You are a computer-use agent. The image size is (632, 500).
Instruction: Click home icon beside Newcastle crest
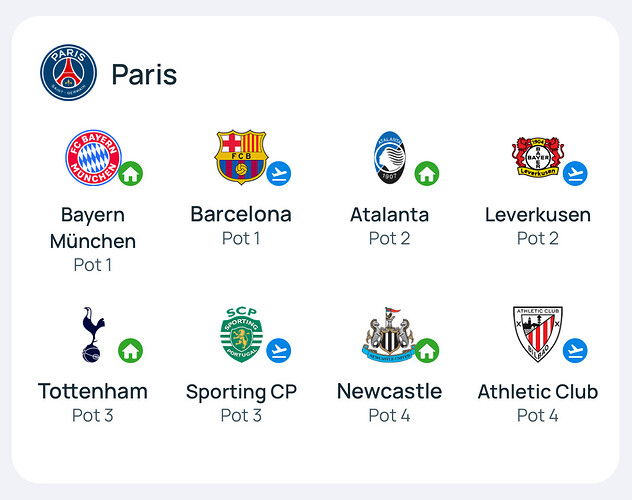[x=427, y=351]
